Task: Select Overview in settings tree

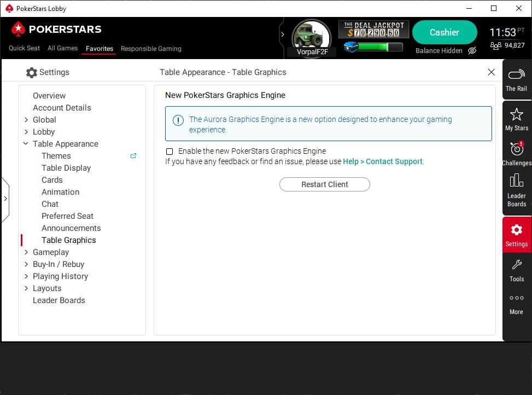Action: [49, 96]
